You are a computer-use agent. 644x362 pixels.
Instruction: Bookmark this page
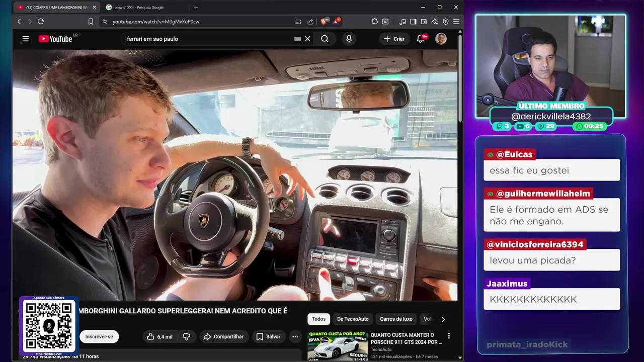click(91, 22)
